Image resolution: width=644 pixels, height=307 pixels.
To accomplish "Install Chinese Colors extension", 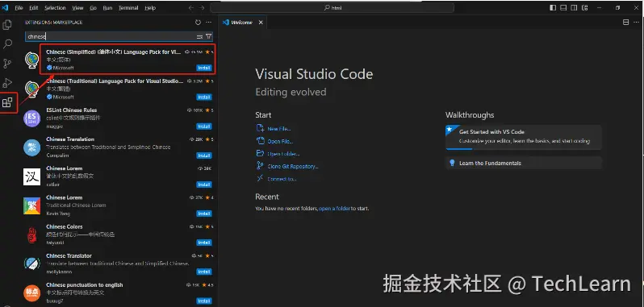I will [x=203, y=243].
